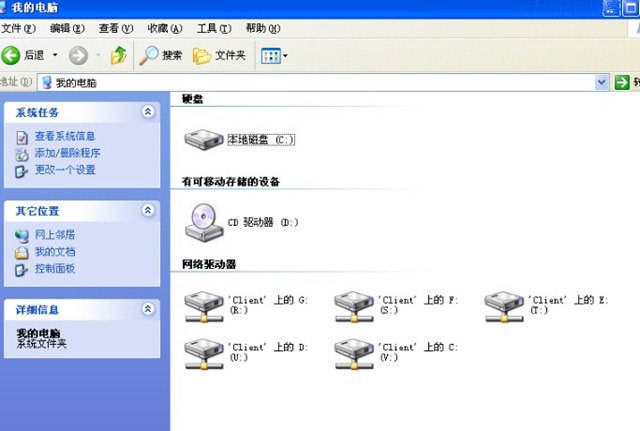Click 查看系统信息 link
This screenshot has height=431, width=640.
[64, 136]
